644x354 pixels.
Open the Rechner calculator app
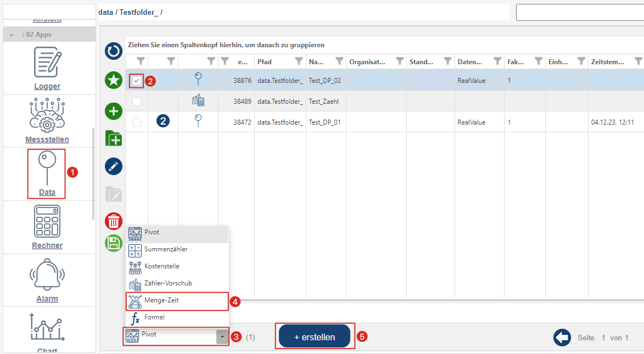pyautogui.click(x=47, y=227)
